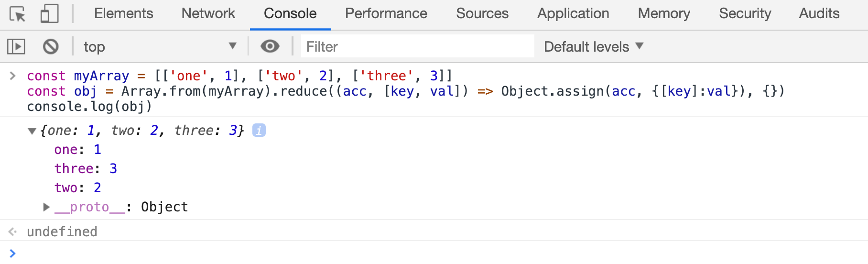868x264 pixels.
Task: Open the Sources tab
Action: click(482, 13)
